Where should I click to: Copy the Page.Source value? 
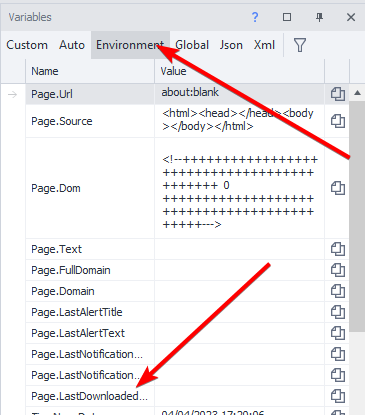coord(337,121)
